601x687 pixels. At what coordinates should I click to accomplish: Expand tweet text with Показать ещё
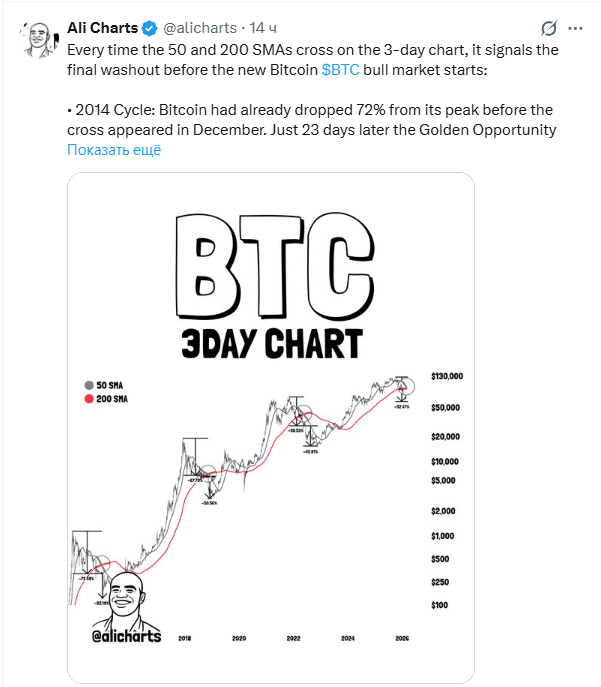coord(114,150)
